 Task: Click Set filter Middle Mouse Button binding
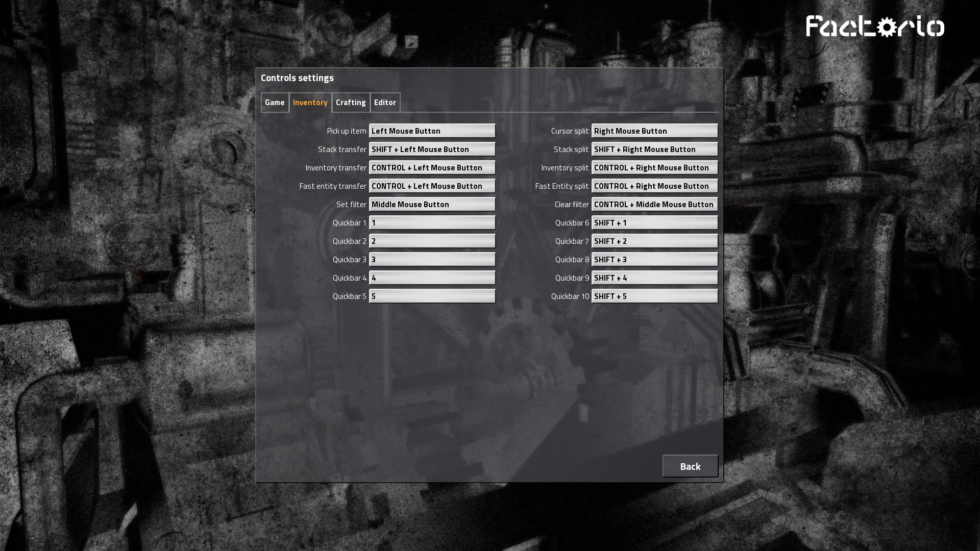[x=432, y=204]
